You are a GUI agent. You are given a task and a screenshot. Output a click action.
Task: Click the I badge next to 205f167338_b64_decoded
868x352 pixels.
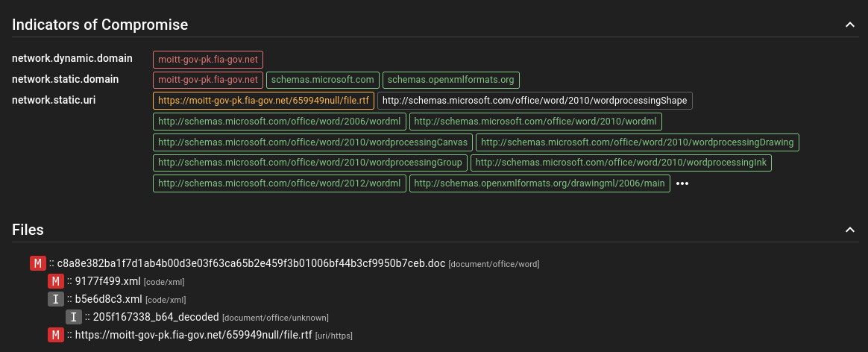(74, 317)
